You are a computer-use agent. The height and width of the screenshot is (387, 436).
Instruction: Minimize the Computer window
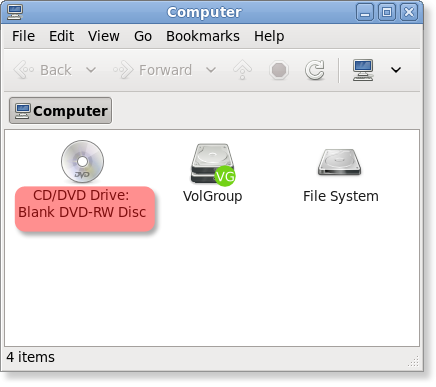click(x=365, y=12)
